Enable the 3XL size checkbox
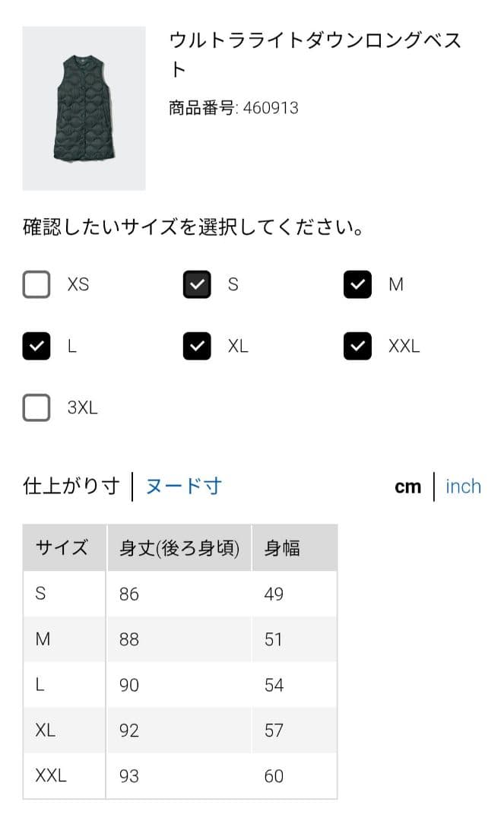Image resolution: width=504 pixels, height=821 pixels. (36, 407)
